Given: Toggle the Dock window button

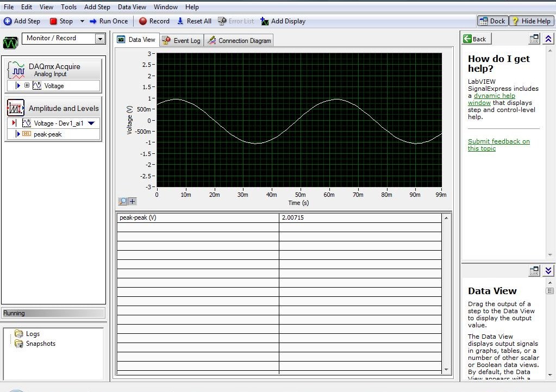Looking at the screenshot, I should pos(492,21).
